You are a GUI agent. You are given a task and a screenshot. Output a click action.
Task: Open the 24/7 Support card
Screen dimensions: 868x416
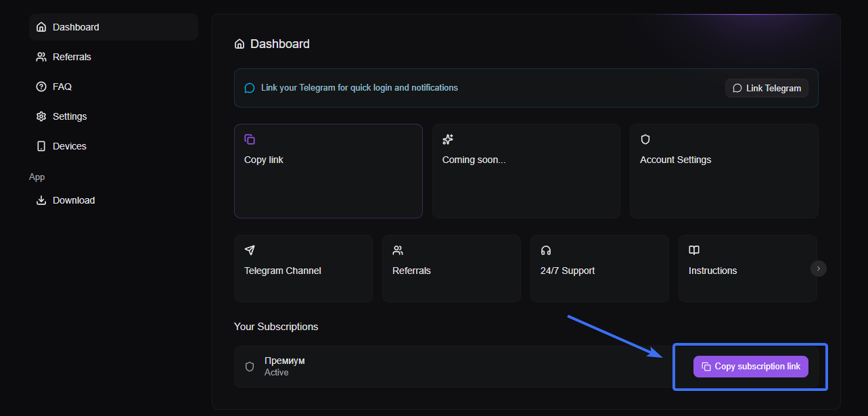(599, 269)
